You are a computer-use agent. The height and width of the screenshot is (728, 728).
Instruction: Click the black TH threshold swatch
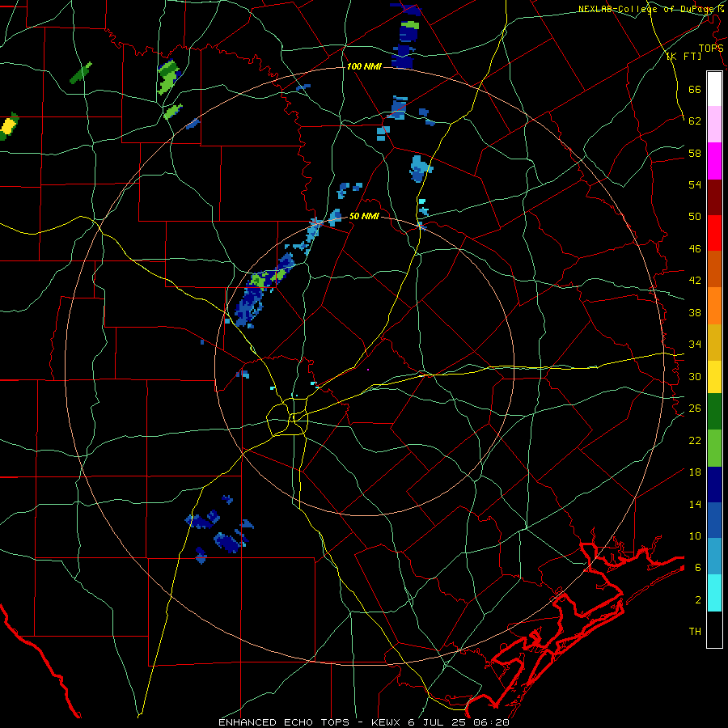[714, 629]
